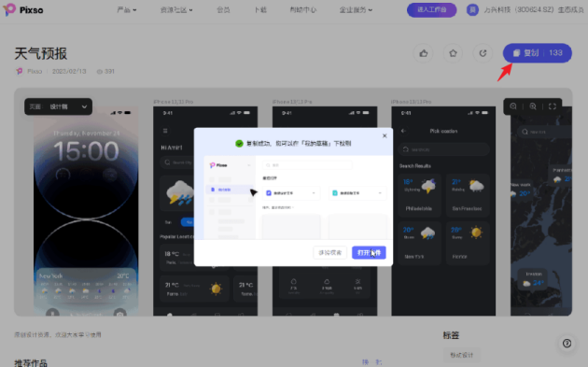The width and height of the screenshot is (588, 367).
Task: Click the 会员 header menu item
Action: pos(223,10)
